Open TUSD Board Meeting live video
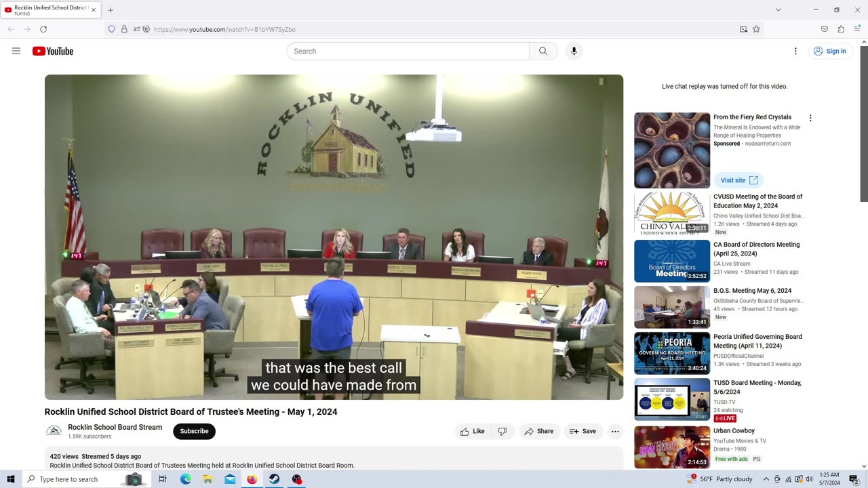Viewport: 868px width, 488px height. [757, 387]
